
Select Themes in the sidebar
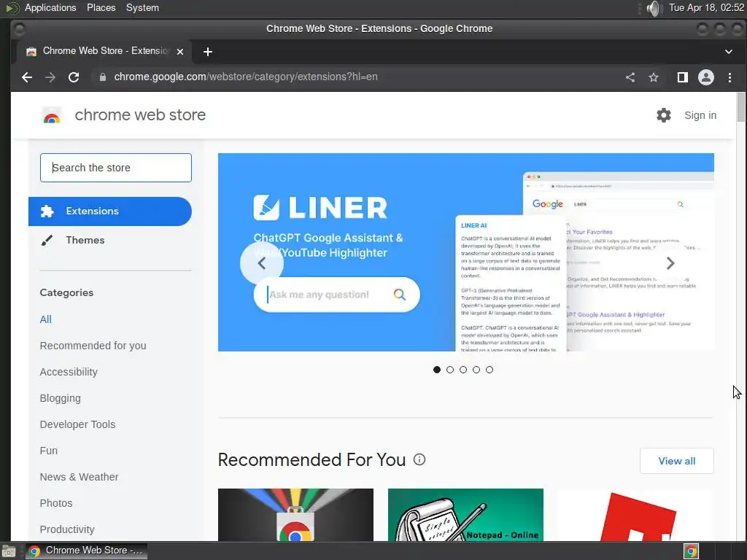coord(85,241)
